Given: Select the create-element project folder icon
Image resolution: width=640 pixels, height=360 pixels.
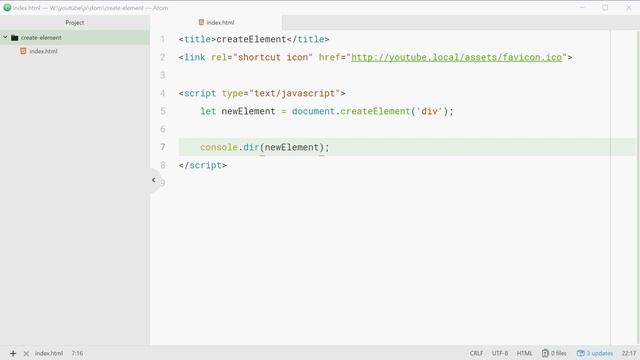Looking at the screenshot, I should pyautogui.click(x=15, y=38).
